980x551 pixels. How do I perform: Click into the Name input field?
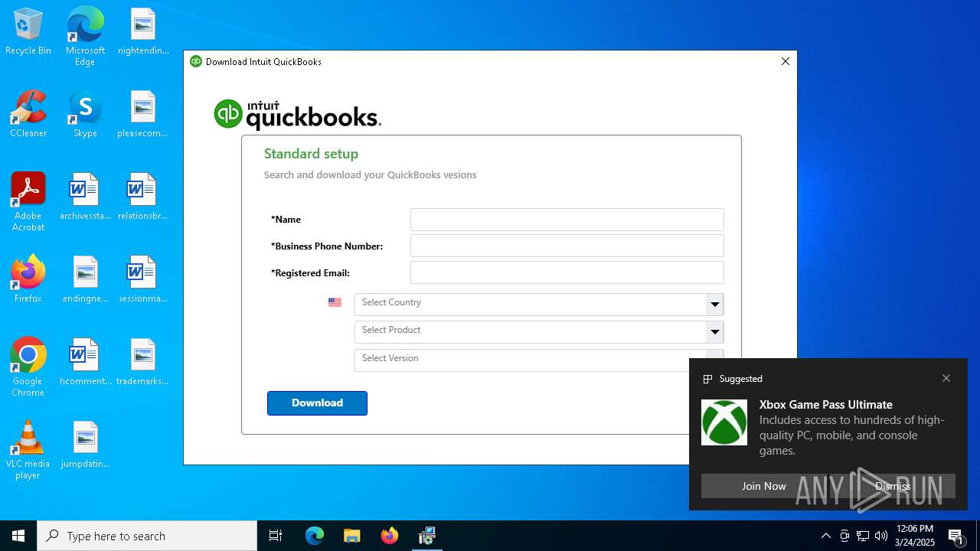click(567, 220)
